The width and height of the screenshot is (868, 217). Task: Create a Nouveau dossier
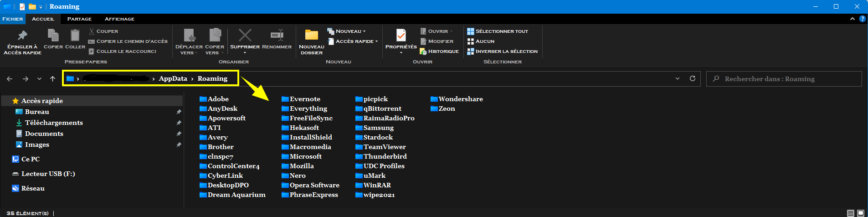(x=312, y=42)
